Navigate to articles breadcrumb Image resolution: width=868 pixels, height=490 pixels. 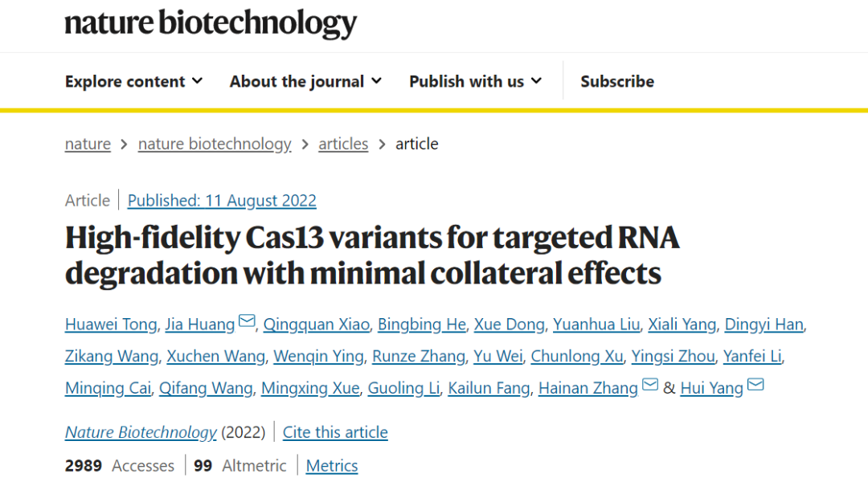point(343,144)
